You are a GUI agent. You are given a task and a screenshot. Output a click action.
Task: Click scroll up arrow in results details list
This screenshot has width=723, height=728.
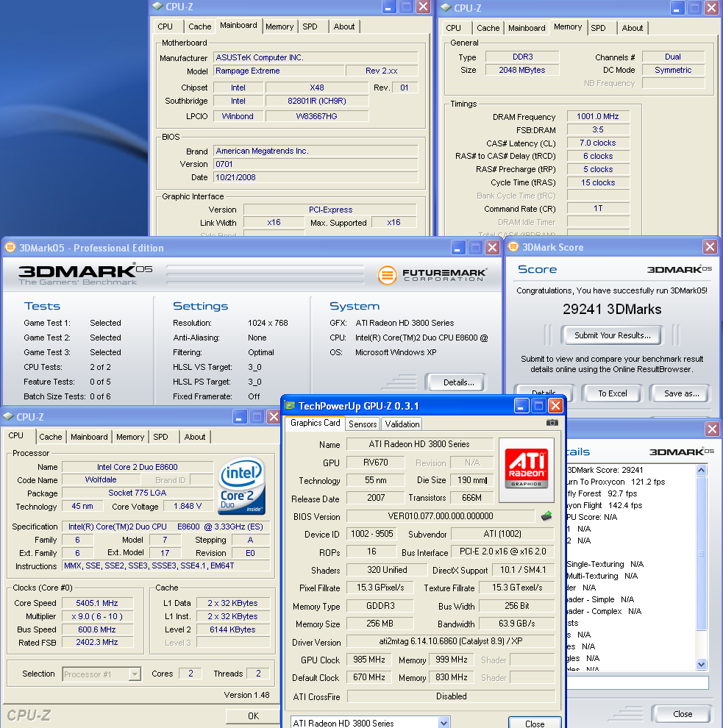tap(701, 470)
